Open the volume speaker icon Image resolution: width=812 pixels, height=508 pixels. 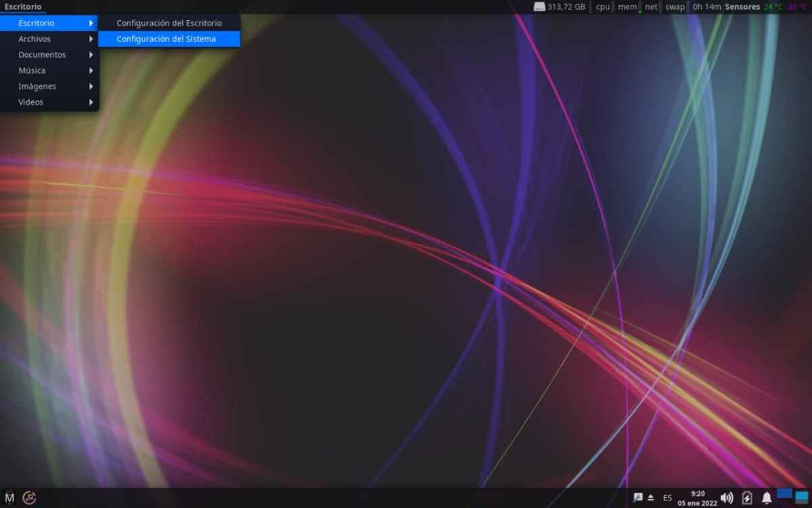click(727, 498)
